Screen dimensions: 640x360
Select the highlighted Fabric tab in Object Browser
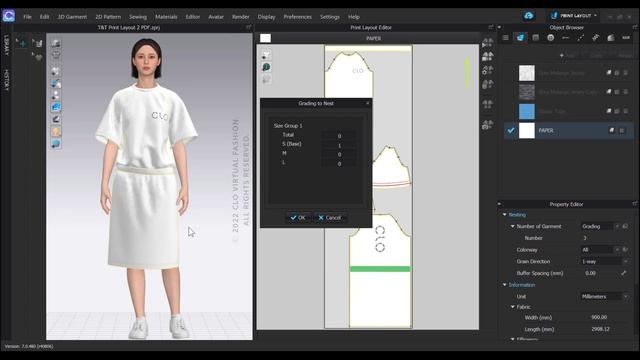(x=520, y=38)
